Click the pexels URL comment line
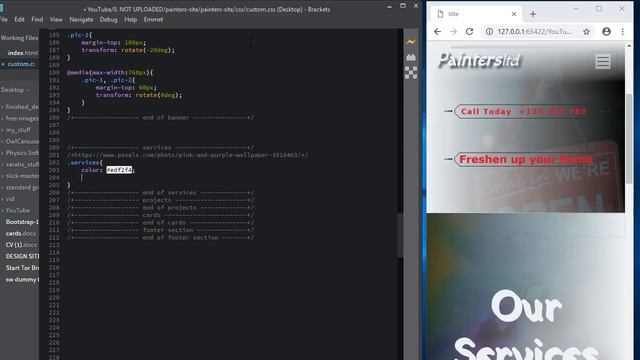 coord(188,155)
